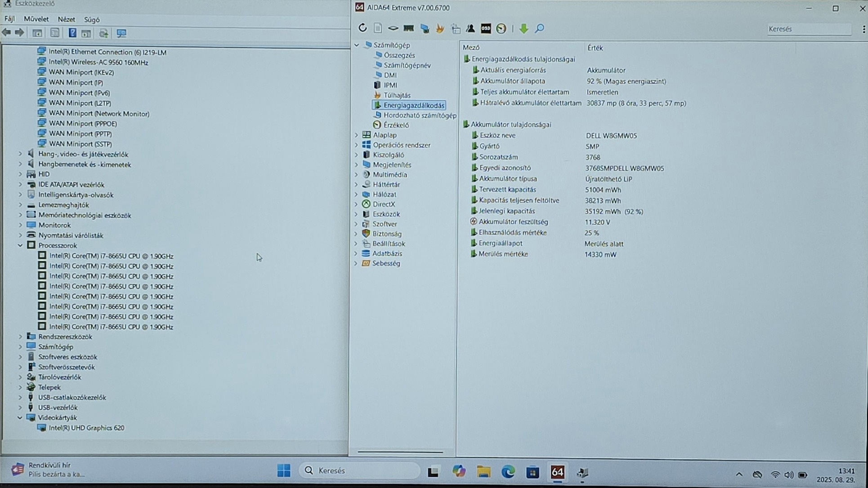This screenshot has width=868, height=488.
Task: Click the sensor gauge toolbar icon
Action: (x=501, y=28)
